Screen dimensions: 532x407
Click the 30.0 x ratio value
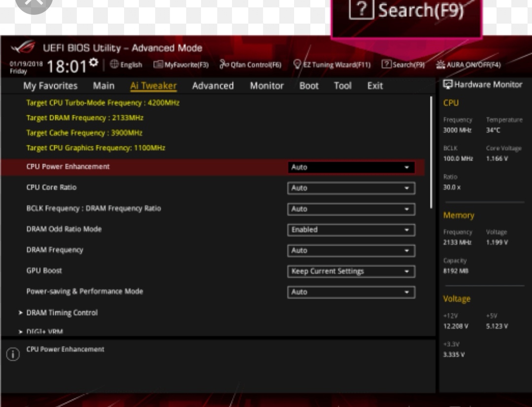point(452,187)
